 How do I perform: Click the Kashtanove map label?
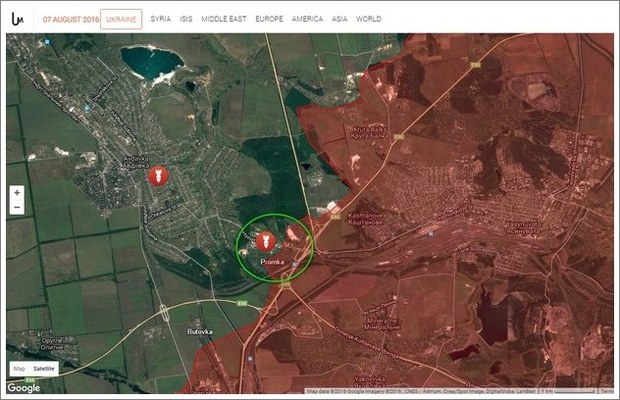click(365, 219)
